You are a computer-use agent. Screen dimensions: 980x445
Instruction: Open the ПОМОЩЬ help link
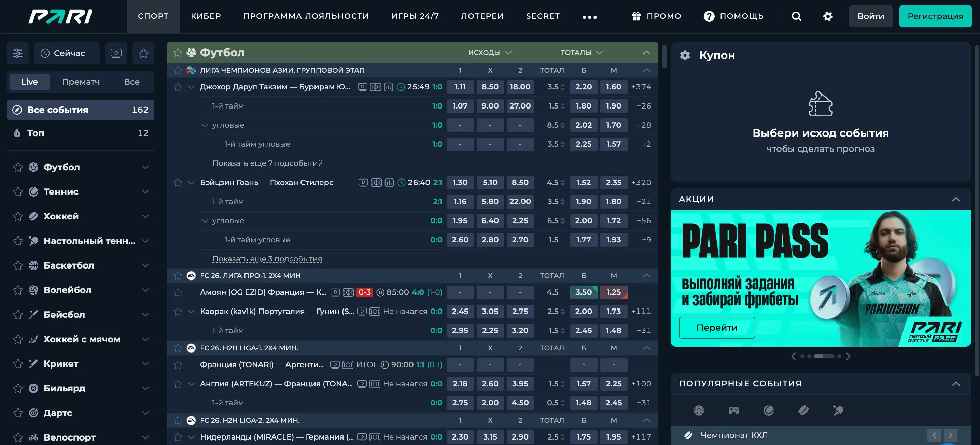click(733, 16)
